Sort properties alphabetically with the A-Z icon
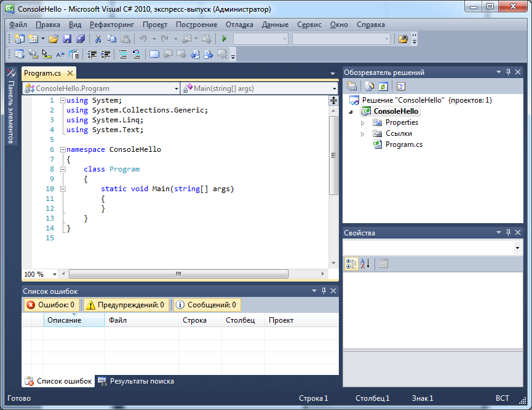The image size is (532, 410). click(365, 264)
